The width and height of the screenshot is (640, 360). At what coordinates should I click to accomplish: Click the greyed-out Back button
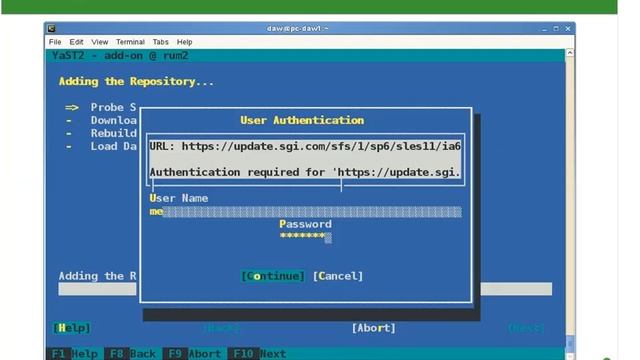[222, 328]
